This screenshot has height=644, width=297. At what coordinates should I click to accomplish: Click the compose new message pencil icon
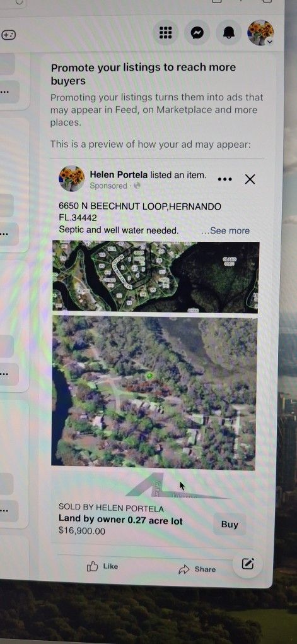247,564
